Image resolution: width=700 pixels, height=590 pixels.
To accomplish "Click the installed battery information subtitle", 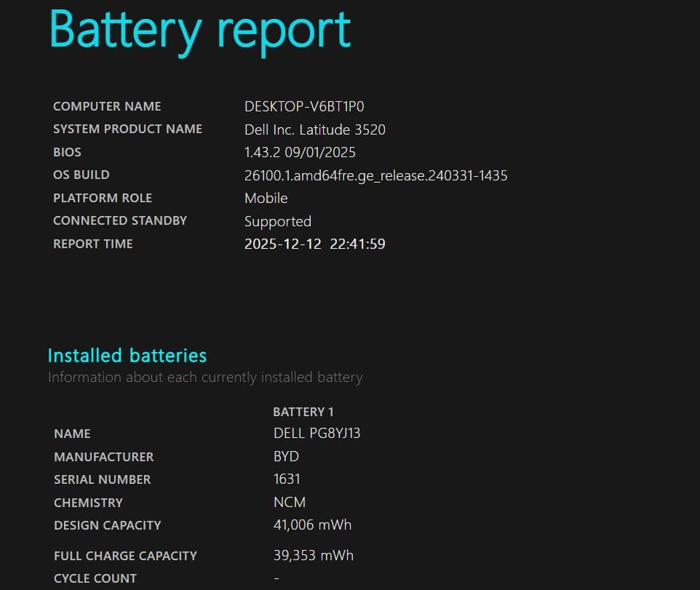I will [204, 378].
